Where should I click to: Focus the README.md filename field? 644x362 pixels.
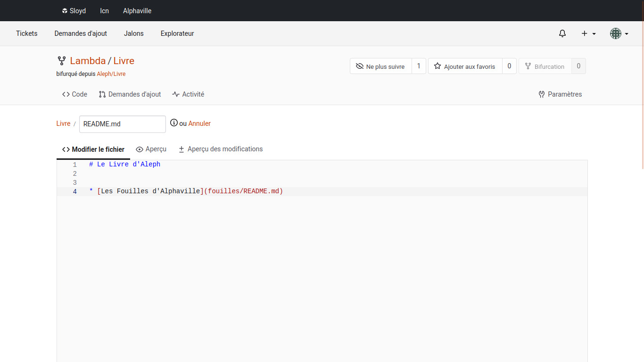point(123,124)
